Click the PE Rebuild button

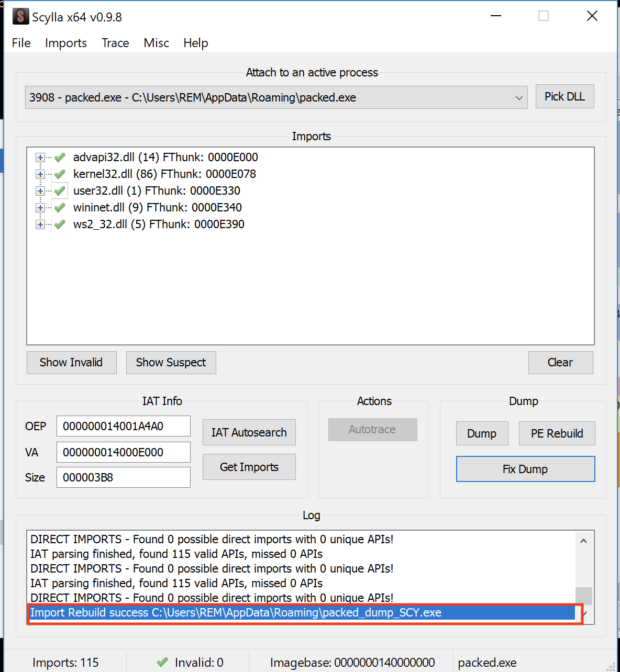(557, 433)
